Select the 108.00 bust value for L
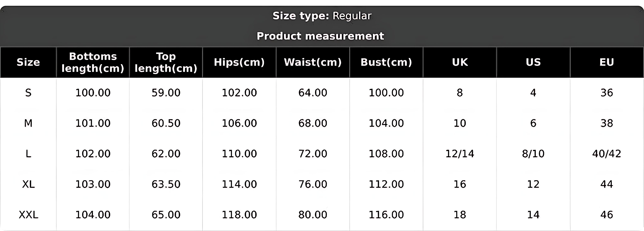 (386, 154)
